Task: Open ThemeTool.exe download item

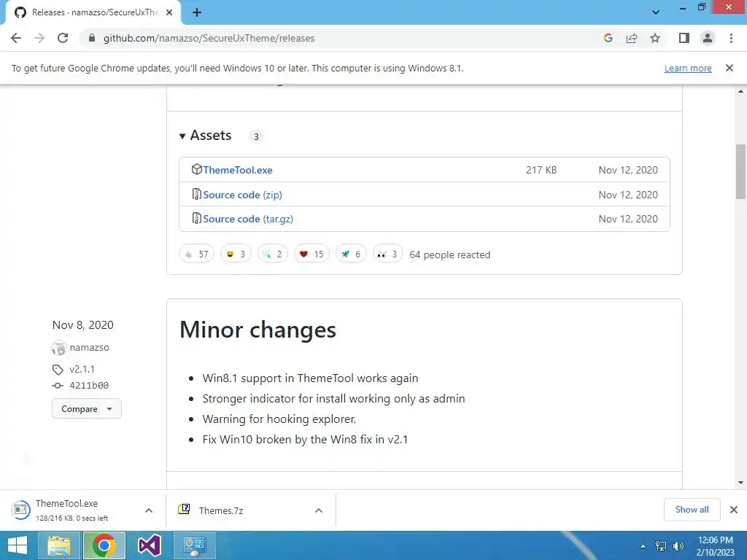Action: [x=71, y=510]
